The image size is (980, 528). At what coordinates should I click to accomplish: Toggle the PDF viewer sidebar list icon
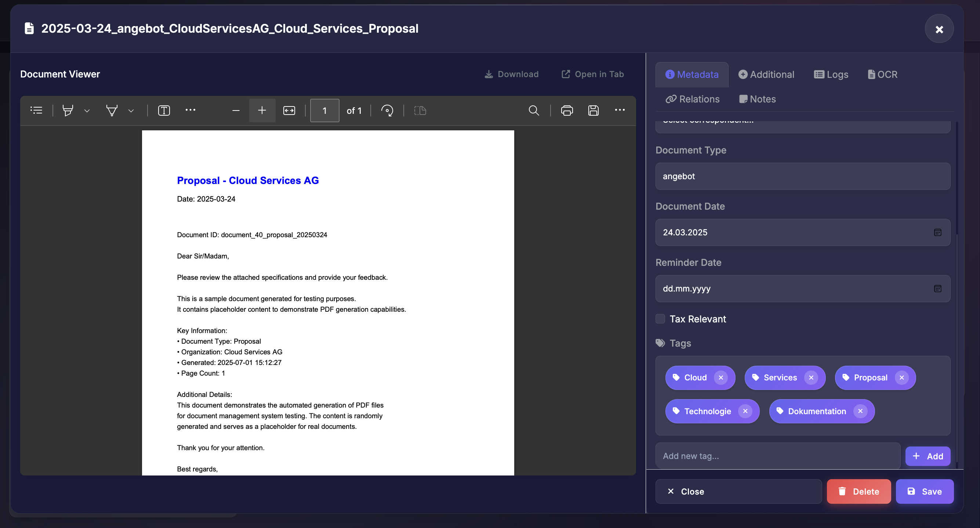pos(36,111)
